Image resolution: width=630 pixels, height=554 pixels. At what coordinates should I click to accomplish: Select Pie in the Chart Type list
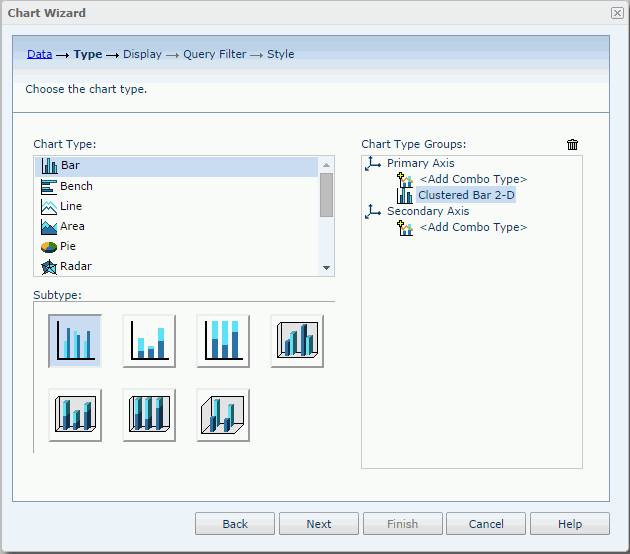point(176,246)
